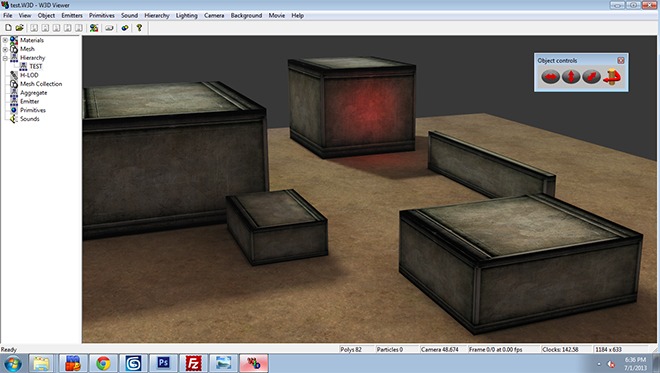Screen dimensions: 660x373
Task: Click the camera toolbar icon
Action: pos(109,28)
